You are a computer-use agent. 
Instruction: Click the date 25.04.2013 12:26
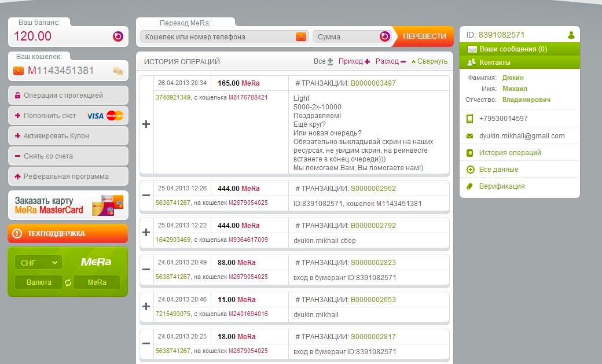(182, 189)
